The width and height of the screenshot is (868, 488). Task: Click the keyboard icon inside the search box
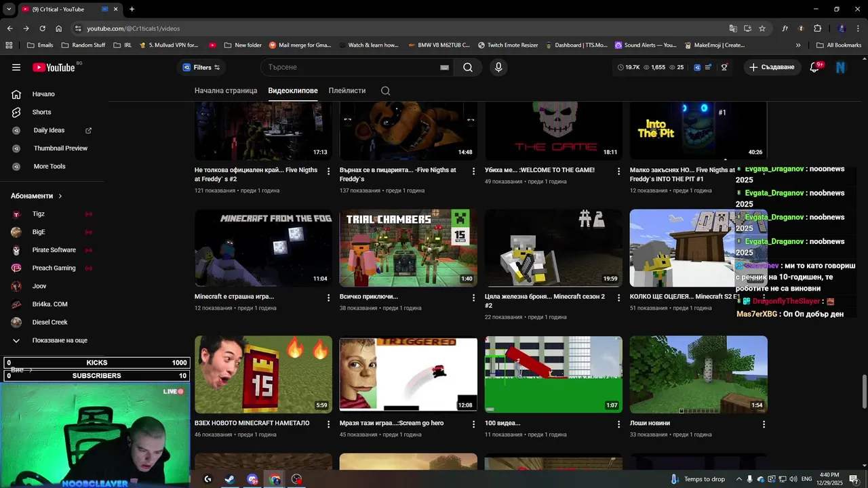coord(444,67)
